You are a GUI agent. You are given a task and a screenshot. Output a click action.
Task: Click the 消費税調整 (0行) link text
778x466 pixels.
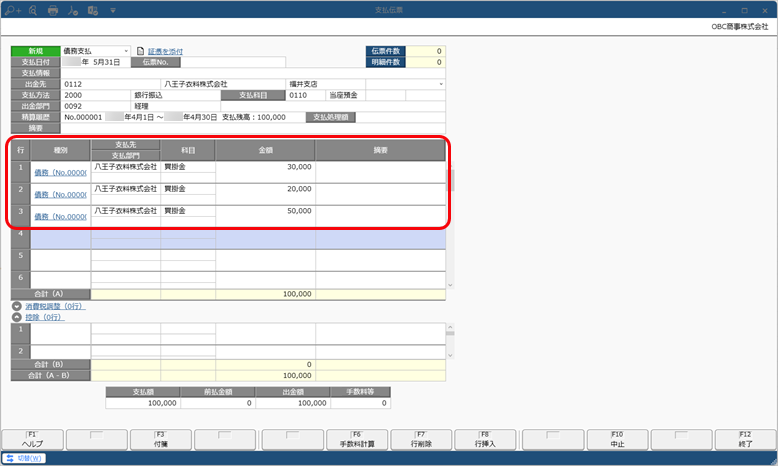click(x=55, y=307)
